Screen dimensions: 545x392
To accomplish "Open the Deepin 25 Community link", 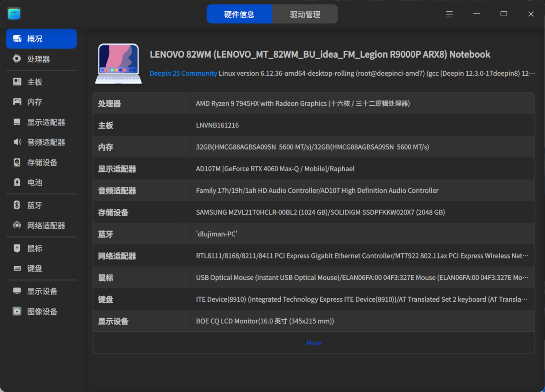I will (x=183, y=73).
